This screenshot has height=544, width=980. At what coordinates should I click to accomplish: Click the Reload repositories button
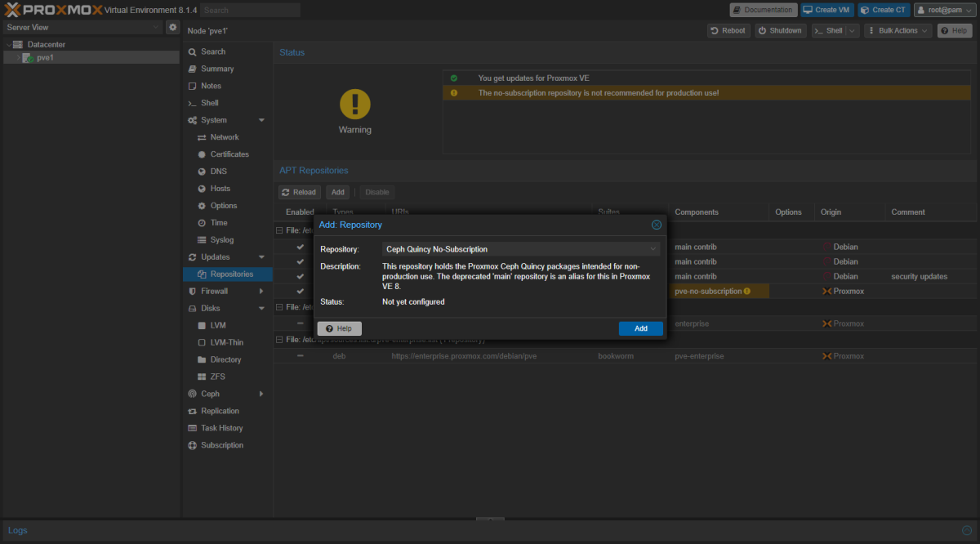pos(300,192)
